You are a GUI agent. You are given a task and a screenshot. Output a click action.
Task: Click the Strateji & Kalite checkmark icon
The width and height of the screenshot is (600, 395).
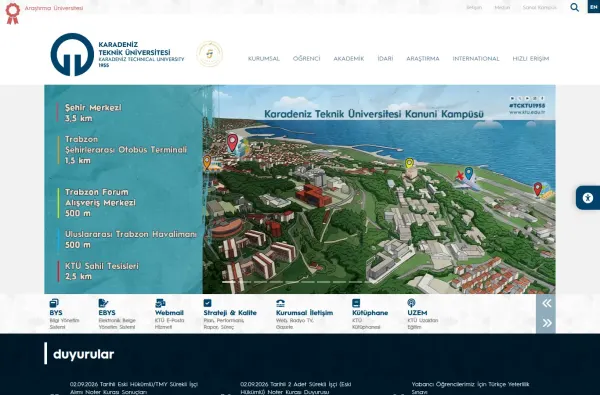207,303
